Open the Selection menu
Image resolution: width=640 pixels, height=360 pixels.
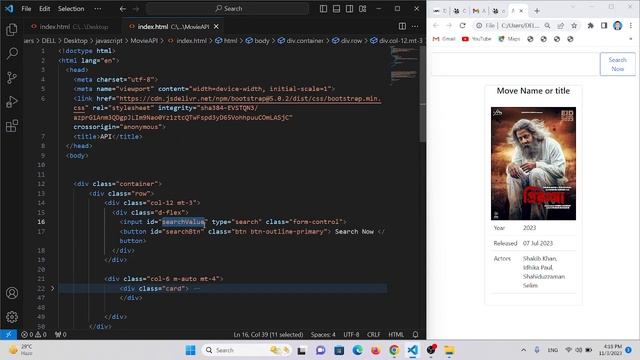[x=71, y=9]
